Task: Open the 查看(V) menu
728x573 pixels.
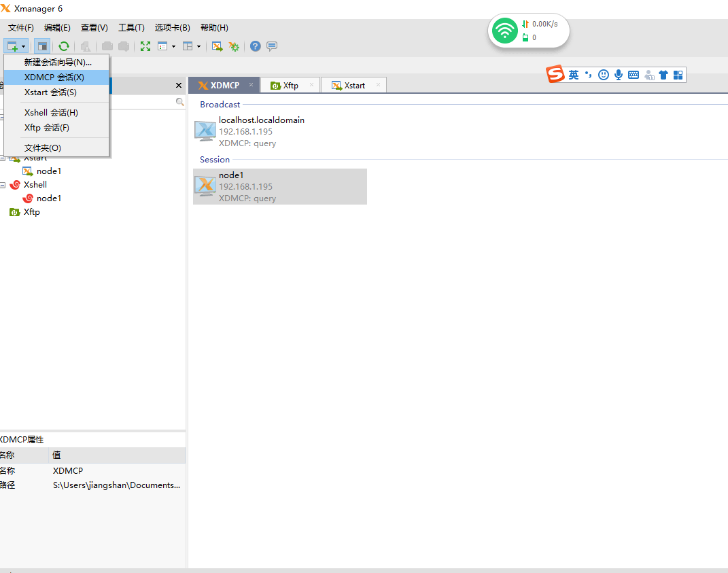Action: 94,28
